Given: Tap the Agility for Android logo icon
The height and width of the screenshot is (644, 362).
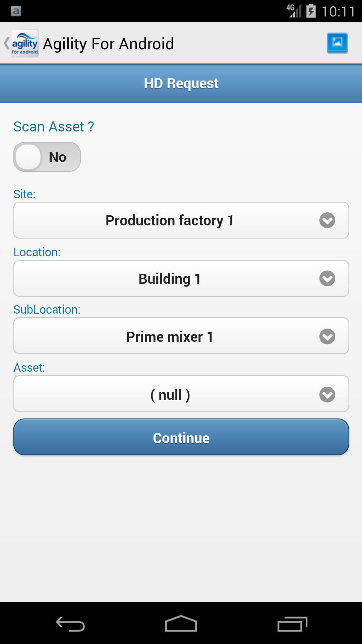Looking at the screenshot, I should point(25,44).
